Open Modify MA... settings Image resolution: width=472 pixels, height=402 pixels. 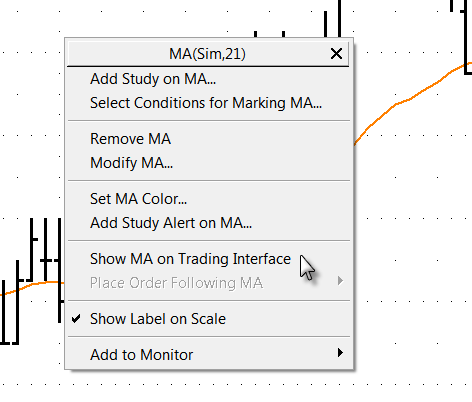131,163
